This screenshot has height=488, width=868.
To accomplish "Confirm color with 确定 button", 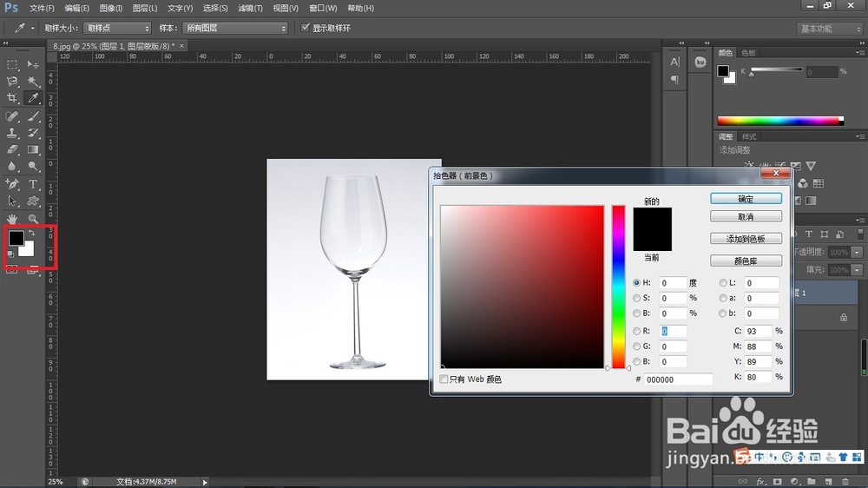I will click(746, 199).
